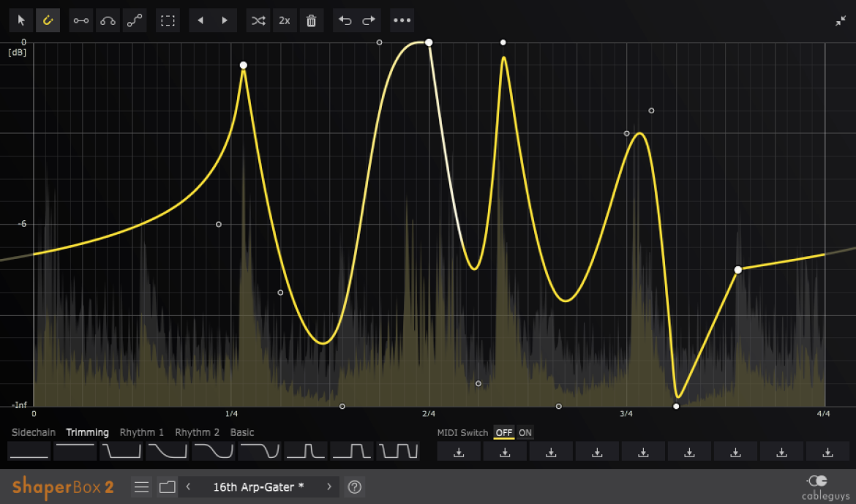Screen dimensions: 856x504
Task: Clear the wave with the trash icon
Action: (x=311, y=20)
